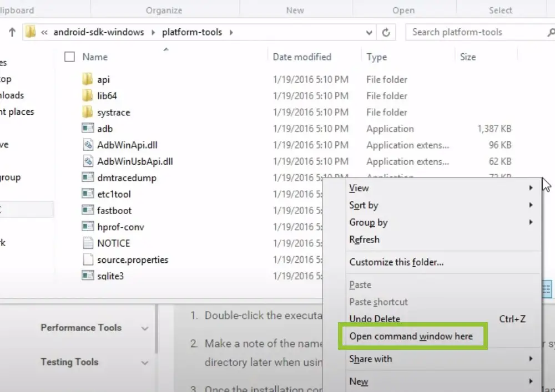Click the sqlite3 file name

(x=110, y=276)
